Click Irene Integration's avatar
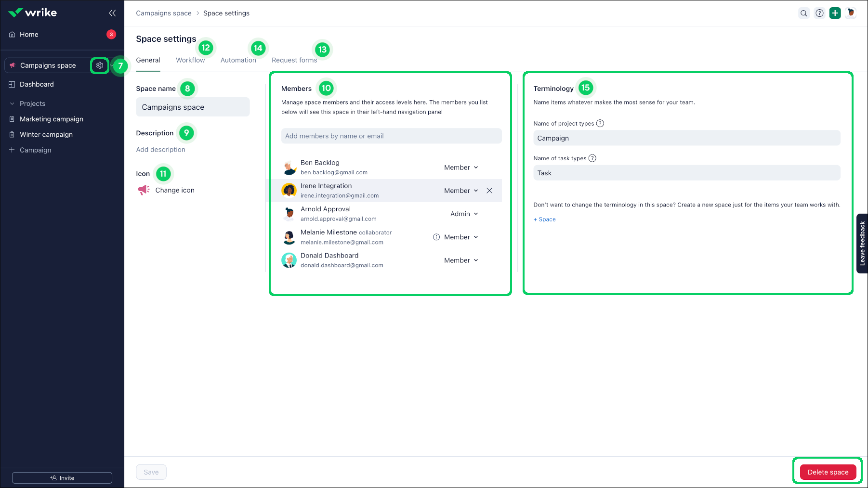 [289, 191]
